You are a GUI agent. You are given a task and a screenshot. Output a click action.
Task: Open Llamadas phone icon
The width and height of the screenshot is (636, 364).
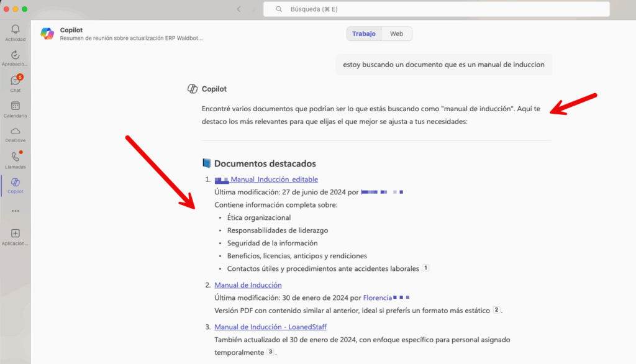pos(16,158)
